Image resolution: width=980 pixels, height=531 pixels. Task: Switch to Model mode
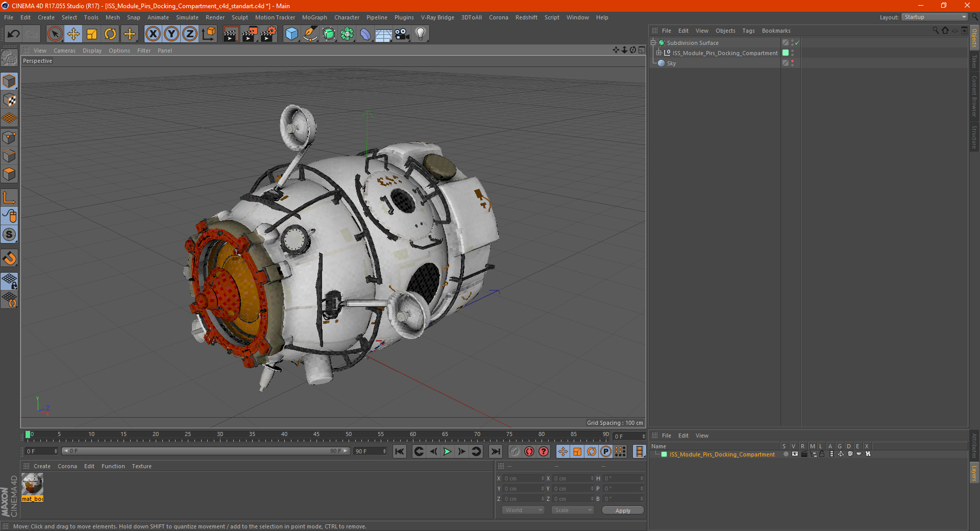click(x=9, y=82)
